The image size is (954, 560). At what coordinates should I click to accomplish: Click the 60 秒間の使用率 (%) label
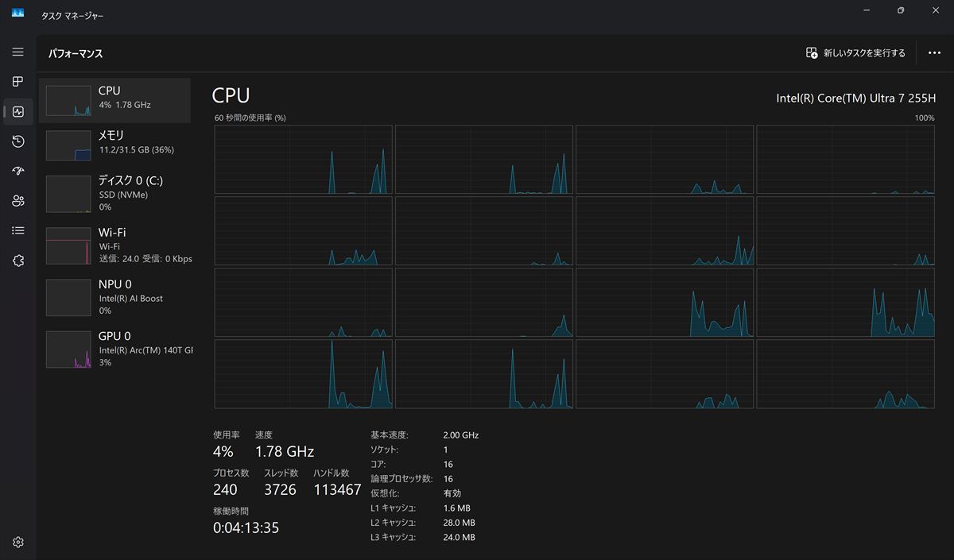(250, 118)
